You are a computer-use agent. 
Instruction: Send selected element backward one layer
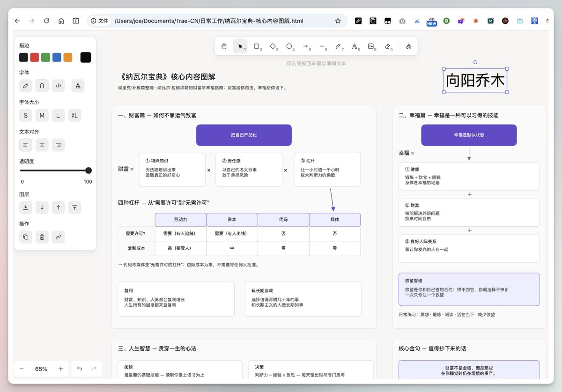[x=42, y=207]
